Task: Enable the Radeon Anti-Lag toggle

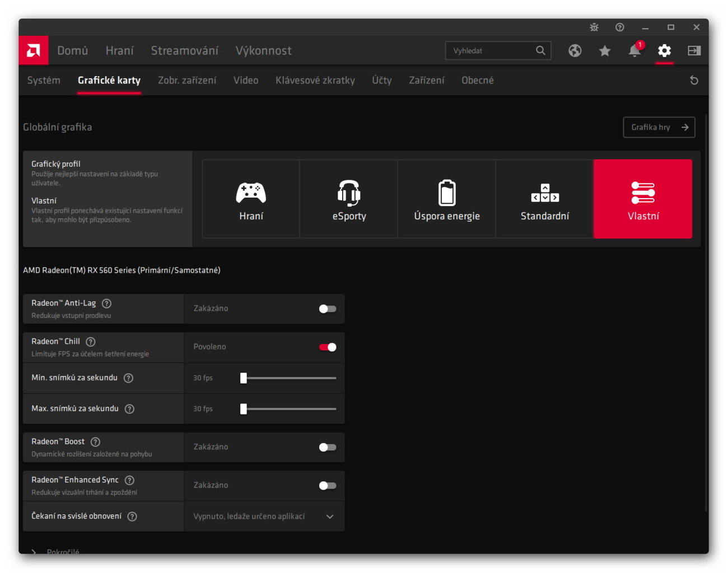Action: tap(328, 309)
